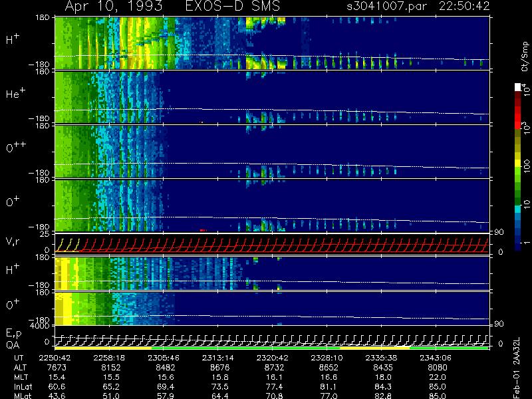
Task: Click the 'EXOS-D SMS' title text
Action: pos(233,6)
